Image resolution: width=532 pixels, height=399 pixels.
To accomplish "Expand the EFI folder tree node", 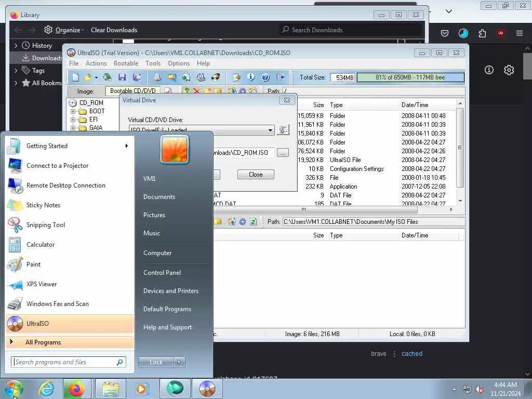I will click(x=73, y=119).
